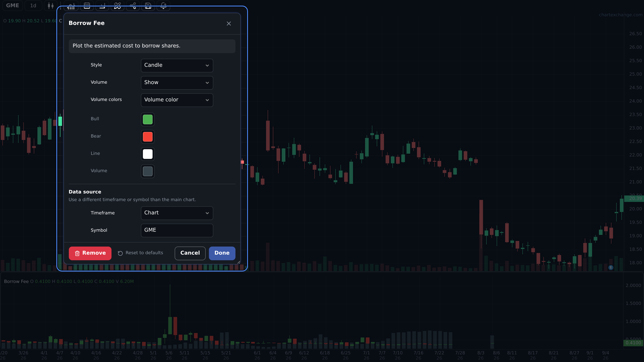Open the Volume dropdown showing Show
Image resolution: width=644 pixels, height=362 pixels.
(177, 83)
